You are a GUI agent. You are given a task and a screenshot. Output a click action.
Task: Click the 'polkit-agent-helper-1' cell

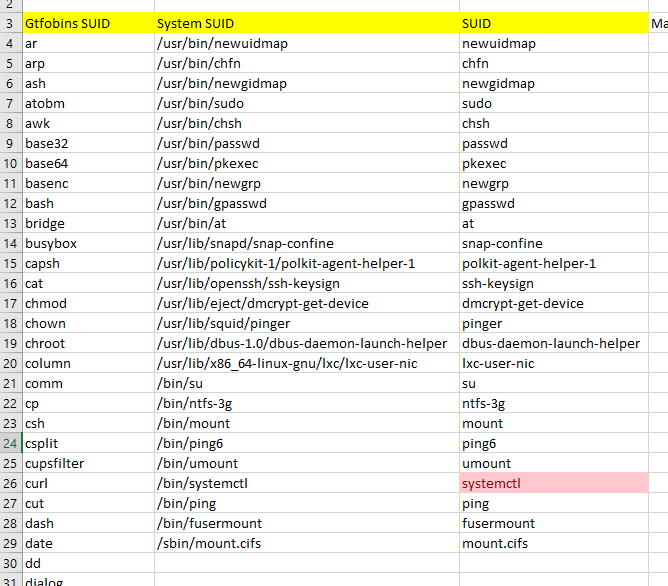(554, 264)
